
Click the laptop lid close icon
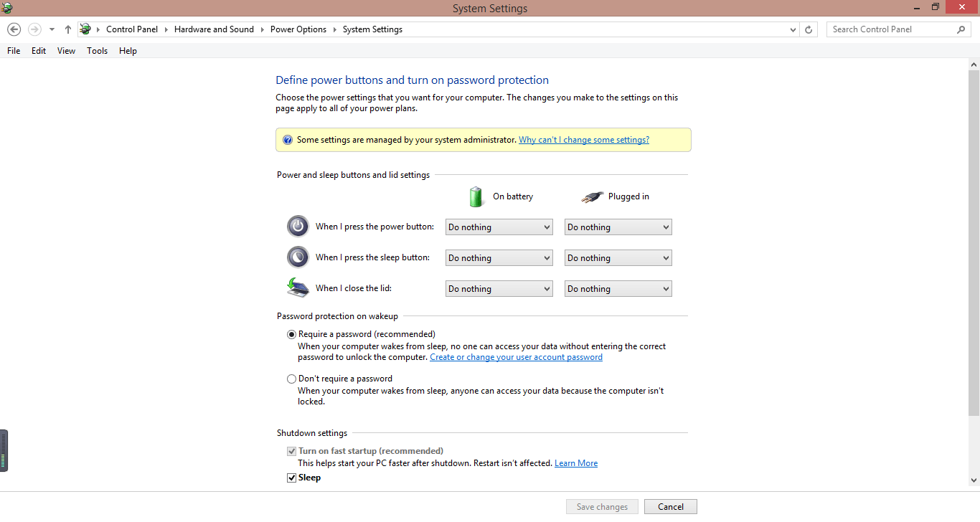point(298,288)
